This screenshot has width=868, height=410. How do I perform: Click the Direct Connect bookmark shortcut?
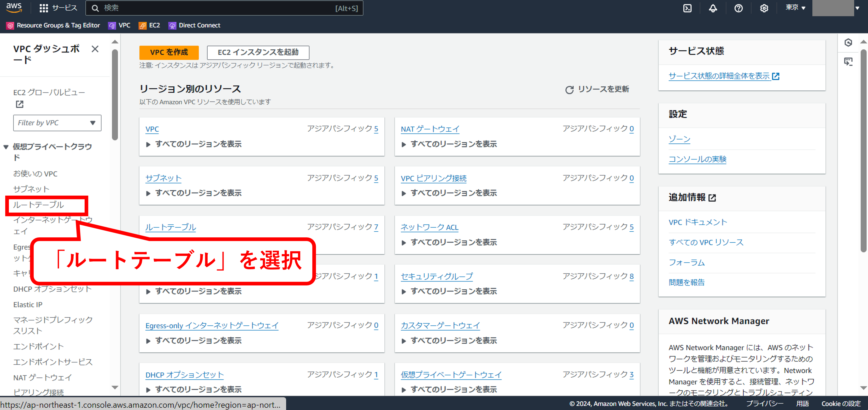click(195, 25)
